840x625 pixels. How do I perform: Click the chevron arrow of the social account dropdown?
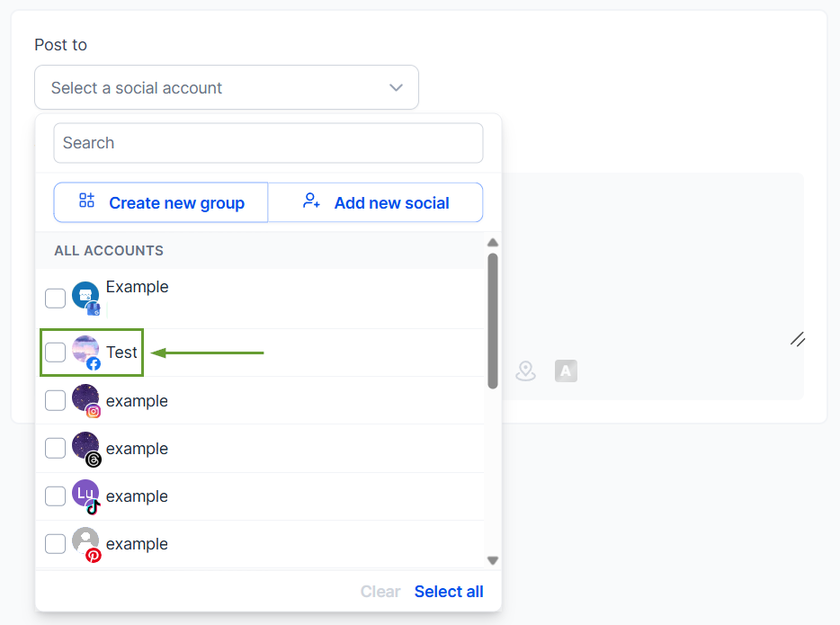pos(396,87)
